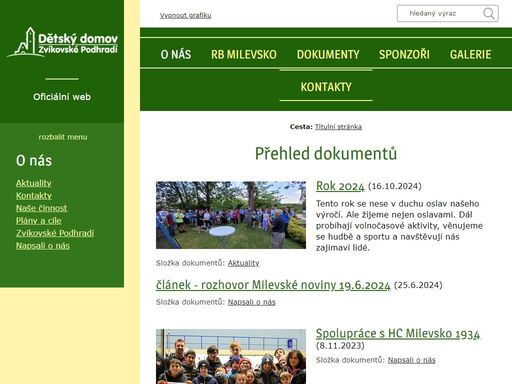512x384 pixels.
Task: Click the date (8.11.2023) text
Action: pos(340,345)
